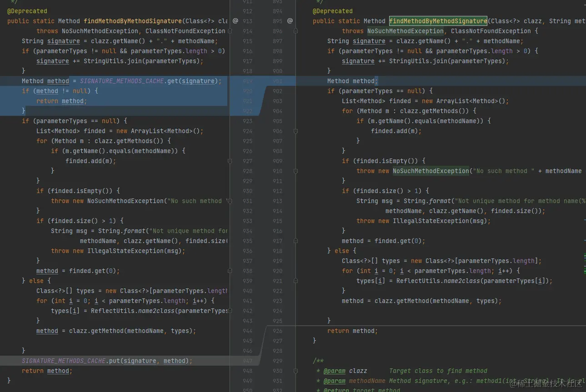Click 'method = finded.get(0);' in right pane
Image resolution: width=586 pixels, height=392 pixels.
(x=384, y=241)
